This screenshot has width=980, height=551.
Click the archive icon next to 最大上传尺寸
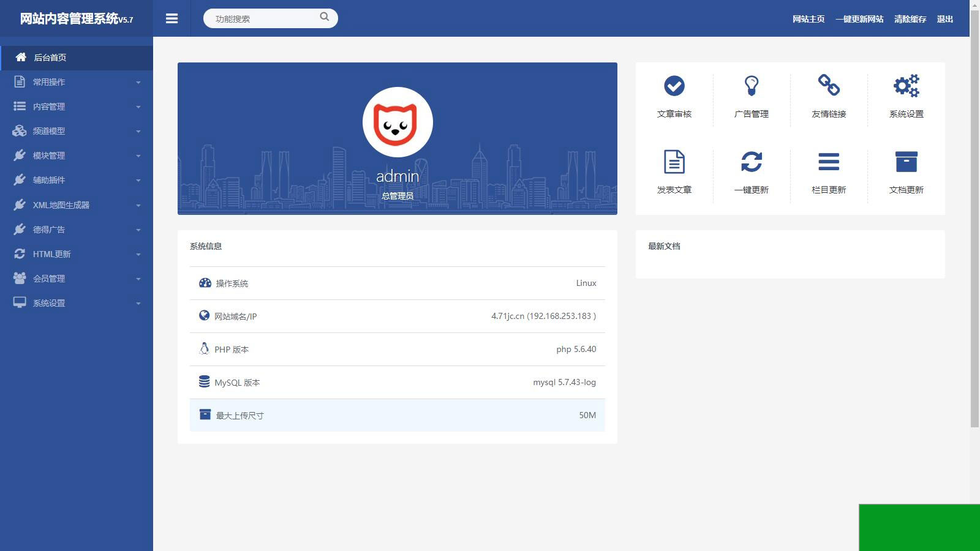tap(205, 414)
